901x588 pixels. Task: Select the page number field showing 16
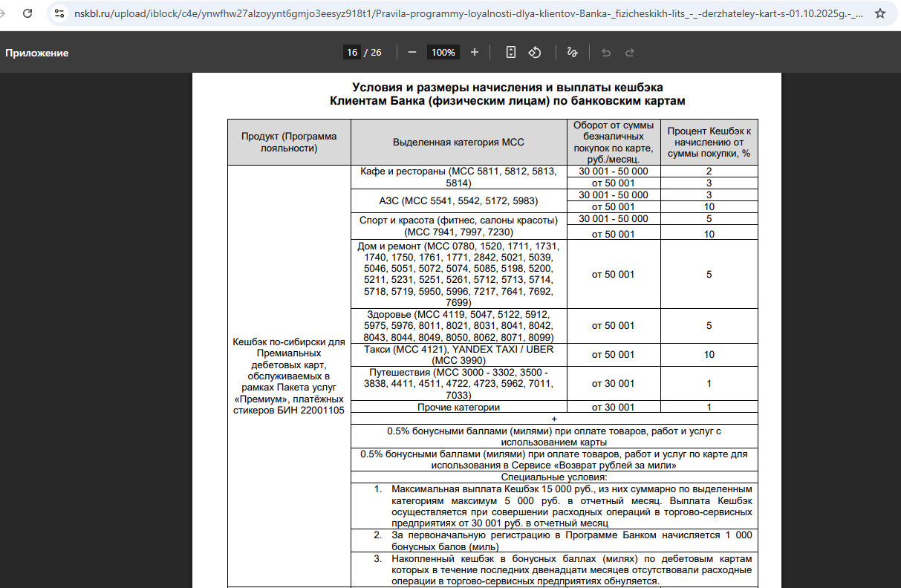(x=352, y=52)
